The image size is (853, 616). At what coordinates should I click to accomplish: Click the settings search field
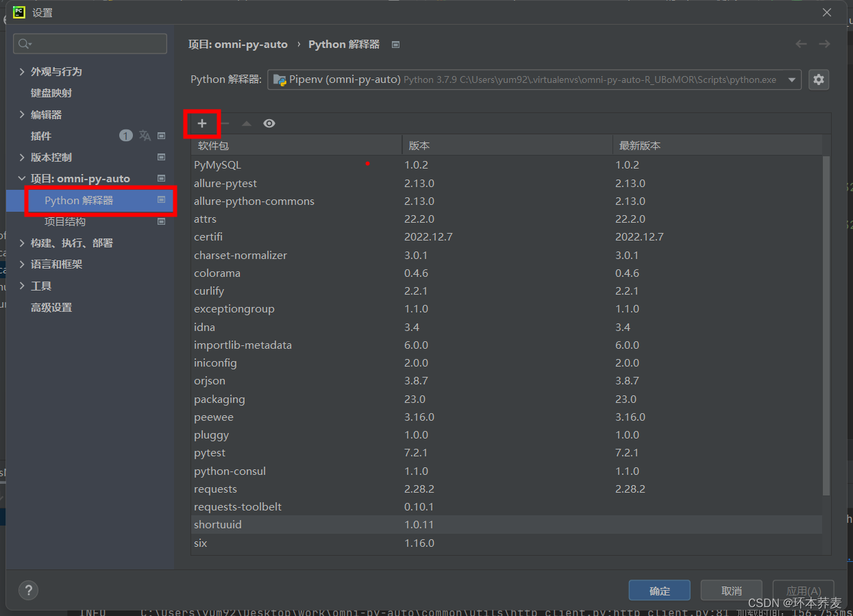click(x=90, y=44)
